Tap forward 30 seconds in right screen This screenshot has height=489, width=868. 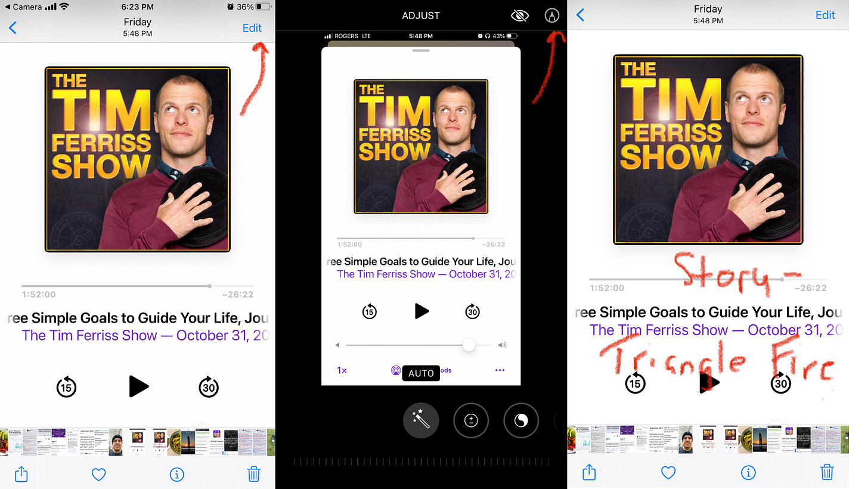781,383
